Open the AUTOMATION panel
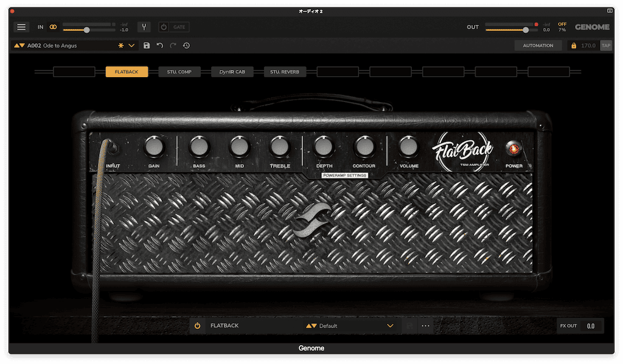This screenshot has width=623, height=364. click(538, 46)
